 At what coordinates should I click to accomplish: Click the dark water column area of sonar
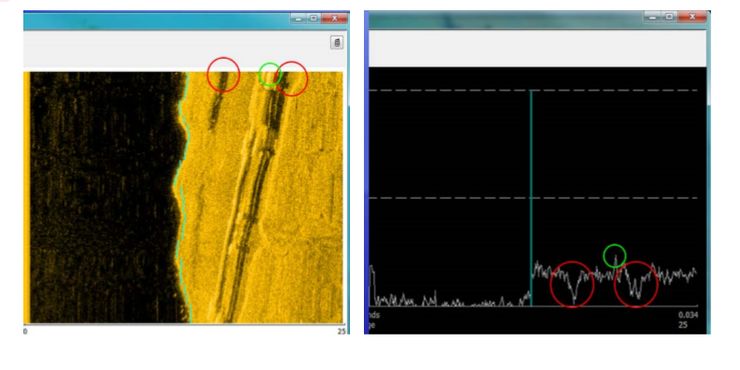point(104,198)
